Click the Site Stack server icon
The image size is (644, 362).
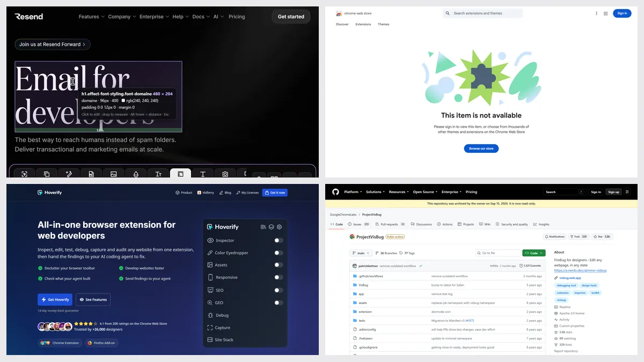tap(210, 340)
